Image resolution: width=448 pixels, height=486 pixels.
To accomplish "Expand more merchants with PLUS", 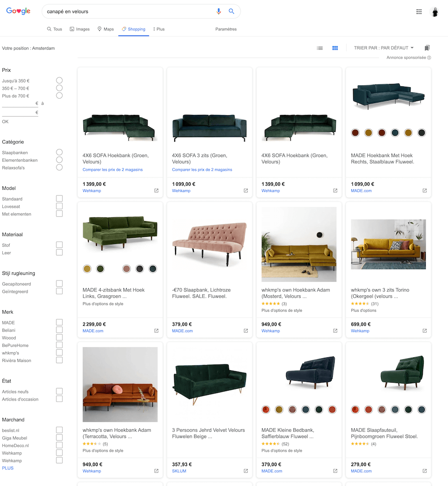I will pos(8,468).
